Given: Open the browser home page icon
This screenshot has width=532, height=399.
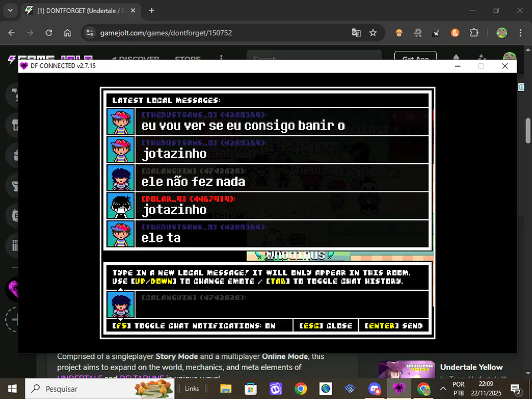Looking at the screenshot, I should pyautogui.click(x=67, y=33).
